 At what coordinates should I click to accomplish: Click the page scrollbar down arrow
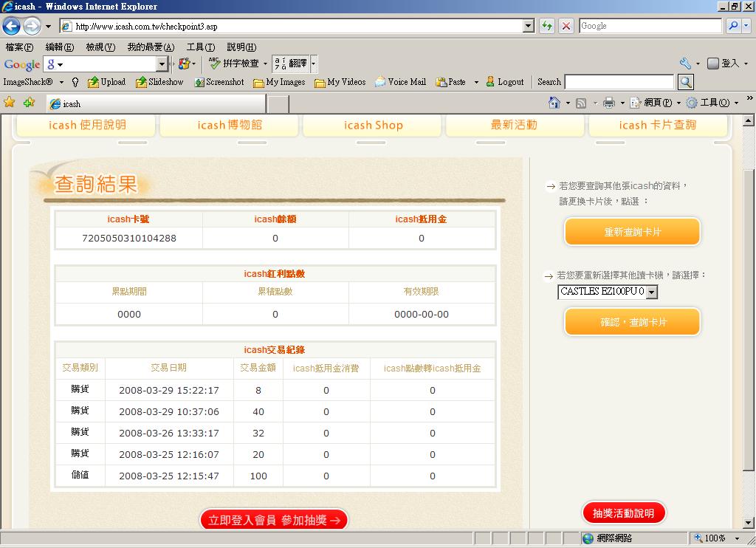pos(749,523)
